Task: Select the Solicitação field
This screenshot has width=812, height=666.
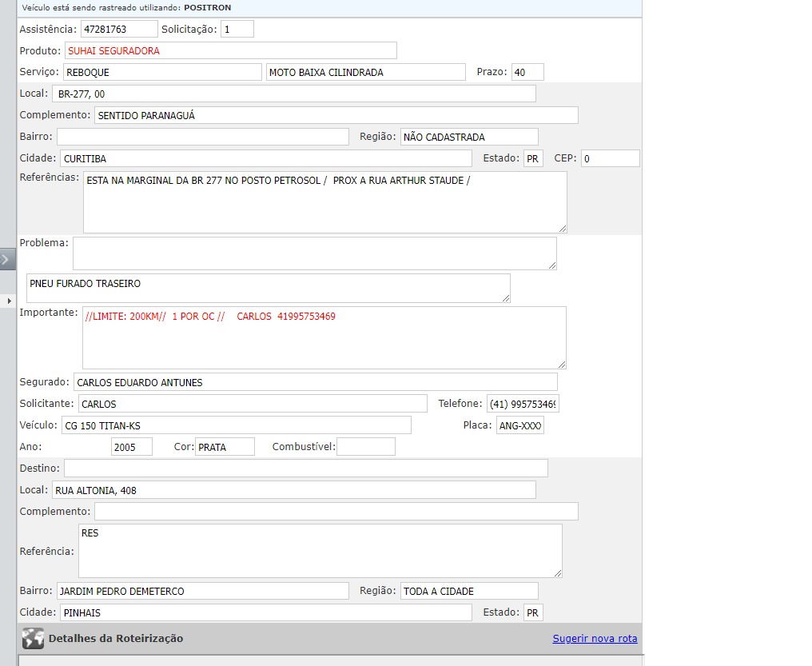Action: [x=237, y=29]
